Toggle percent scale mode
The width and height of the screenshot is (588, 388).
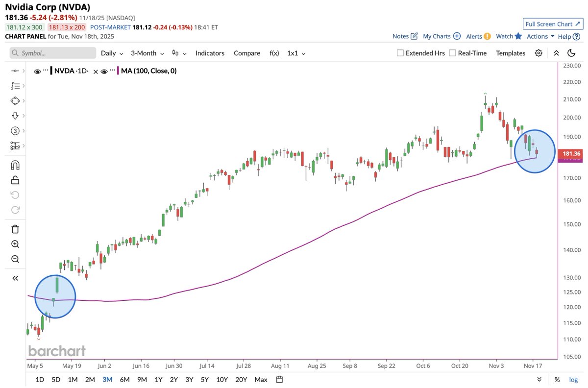coord(557,380)
